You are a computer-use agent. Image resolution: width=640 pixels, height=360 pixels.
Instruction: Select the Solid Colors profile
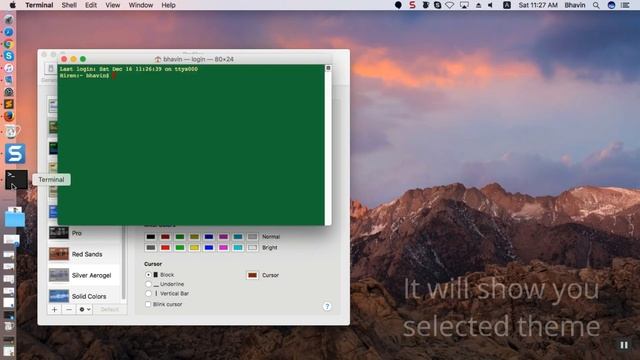(84, 296)
